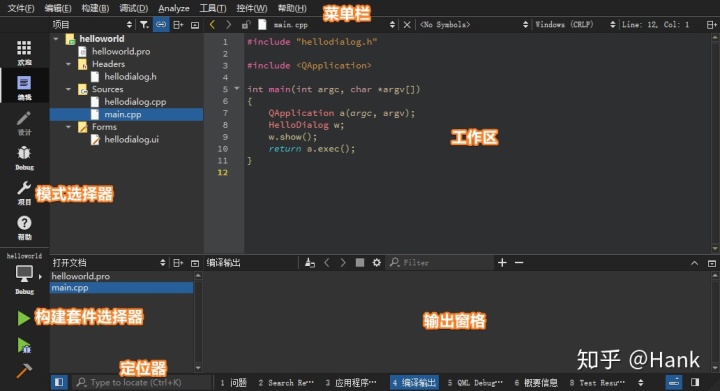The height and width of the screenshot is (391, 720).
Task: Open output panes list arrows in status bar
Action: [641, 382]
